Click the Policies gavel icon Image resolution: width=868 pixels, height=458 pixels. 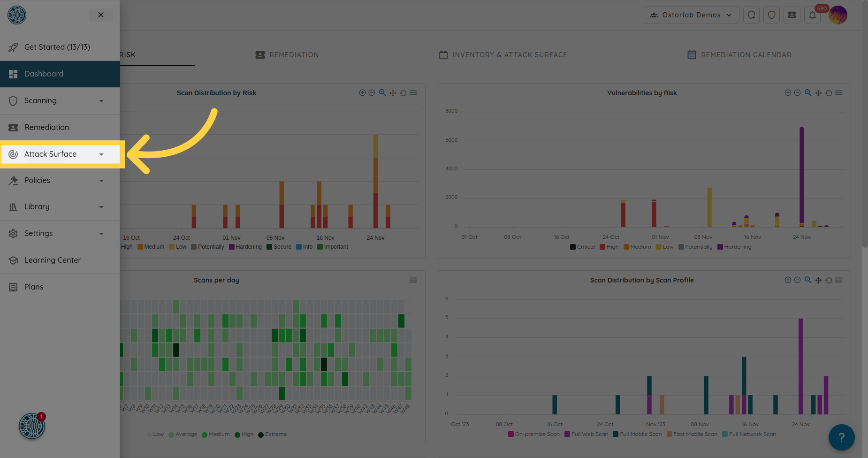(13, 181)
